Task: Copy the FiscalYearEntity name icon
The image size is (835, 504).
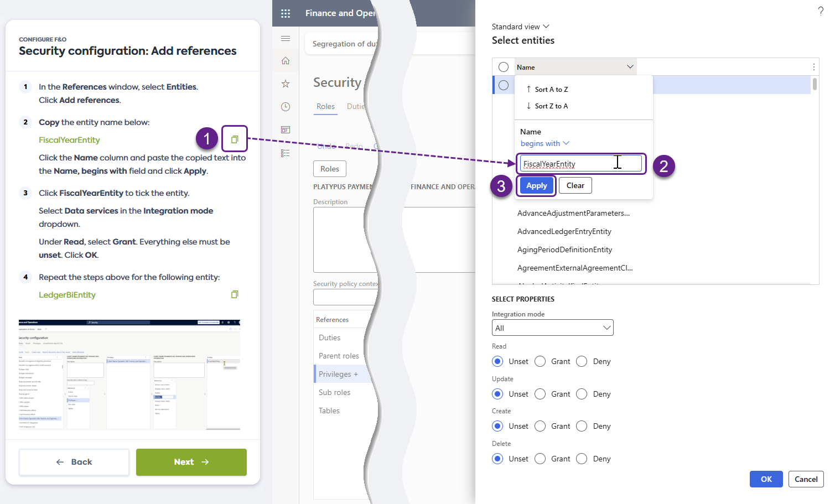Action: click(235, 139)
